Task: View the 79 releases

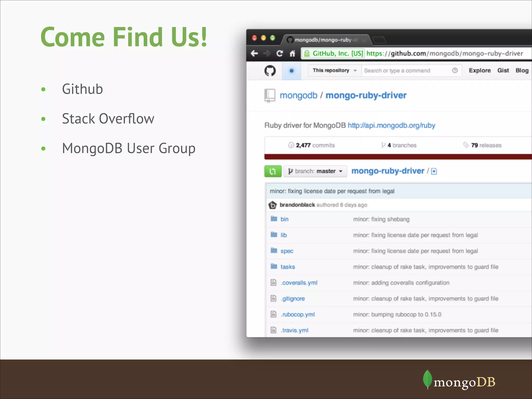Action: tap(482, 145)
